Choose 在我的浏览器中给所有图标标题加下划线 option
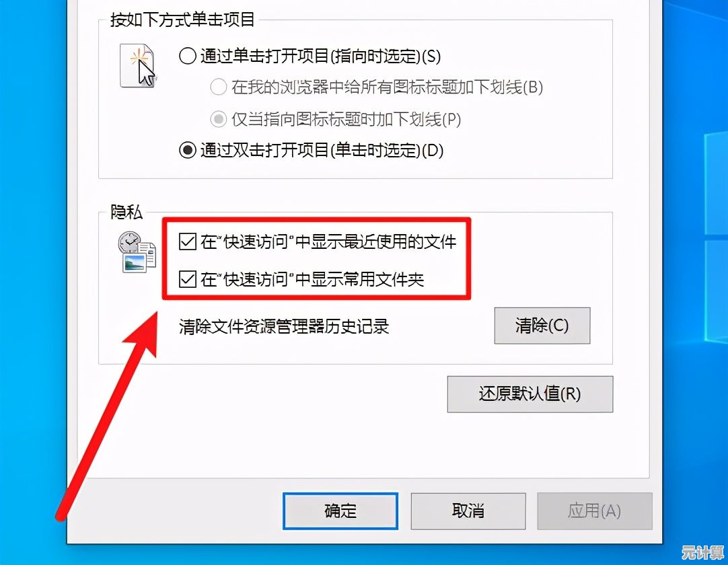The image size is (728, 565). [x=218, y=87]
